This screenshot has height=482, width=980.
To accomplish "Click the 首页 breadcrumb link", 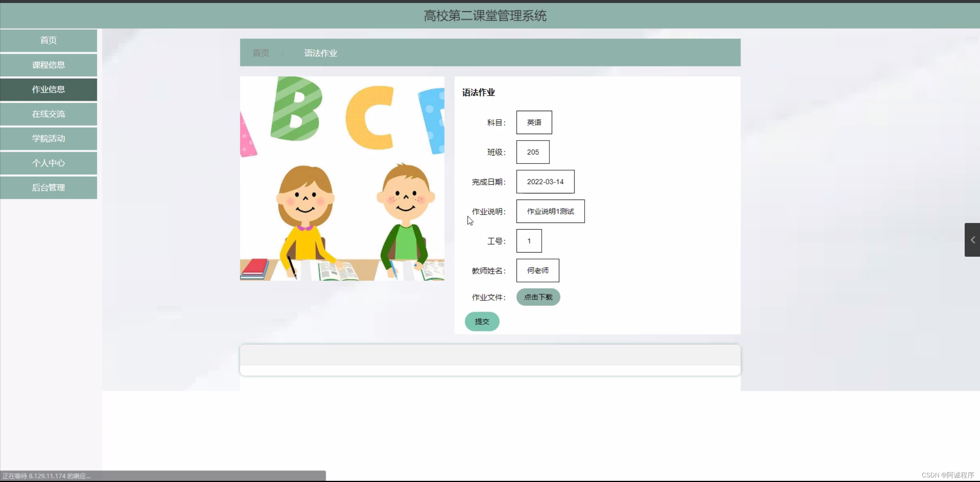I will tap(261, 53).
